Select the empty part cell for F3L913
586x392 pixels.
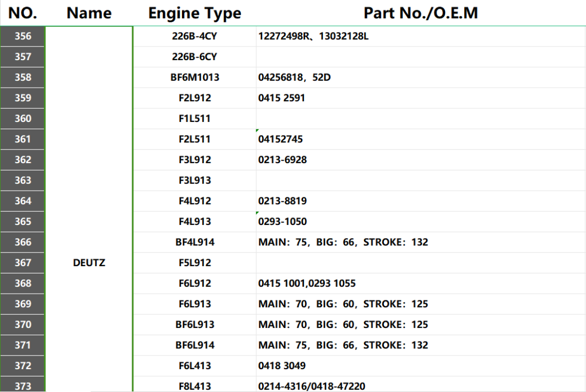pyautogui.click(x=421, y=180)
